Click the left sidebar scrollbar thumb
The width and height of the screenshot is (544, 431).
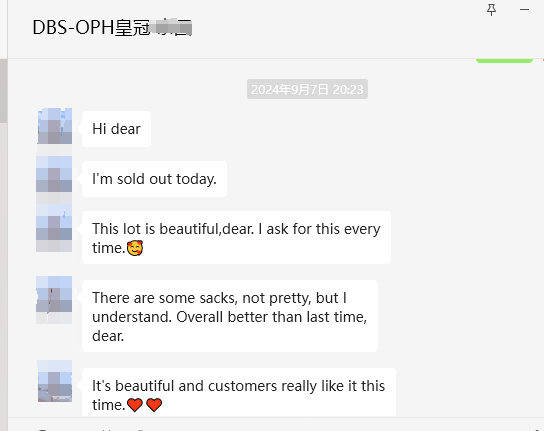3,91
